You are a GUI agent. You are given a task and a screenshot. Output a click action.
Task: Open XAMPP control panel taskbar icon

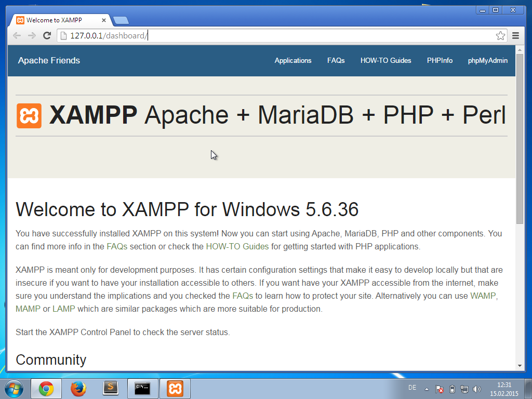coord(175,389)
